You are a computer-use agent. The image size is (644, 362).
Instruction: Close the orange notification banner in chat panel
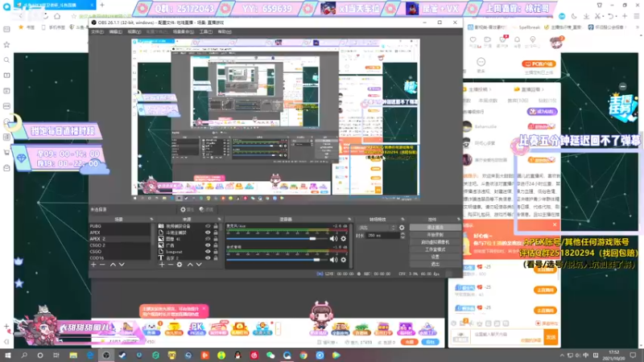point(555,224)
